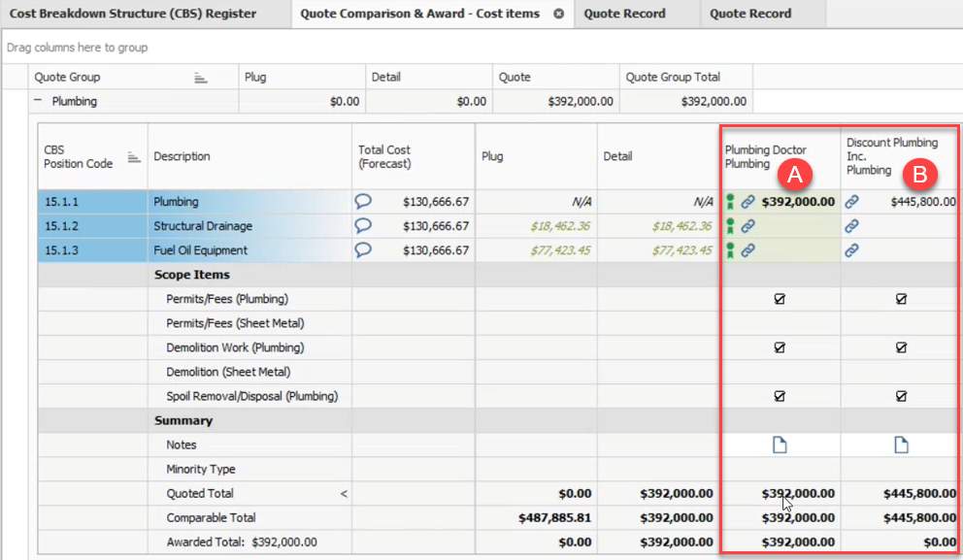
Task: Click award ribbon icon in Plumbing Doctor 15.1.1 row
Action: click(730, 202)
